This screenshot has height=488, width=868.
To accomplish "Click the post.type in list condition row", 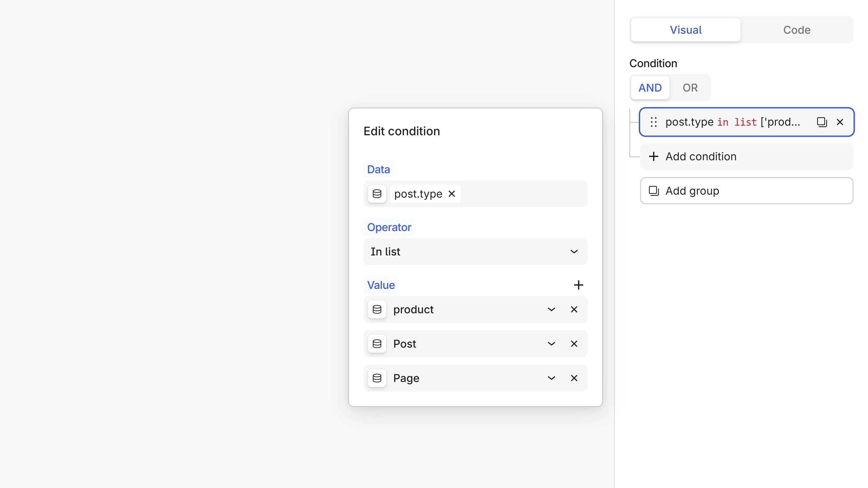I will pos(746,122).
